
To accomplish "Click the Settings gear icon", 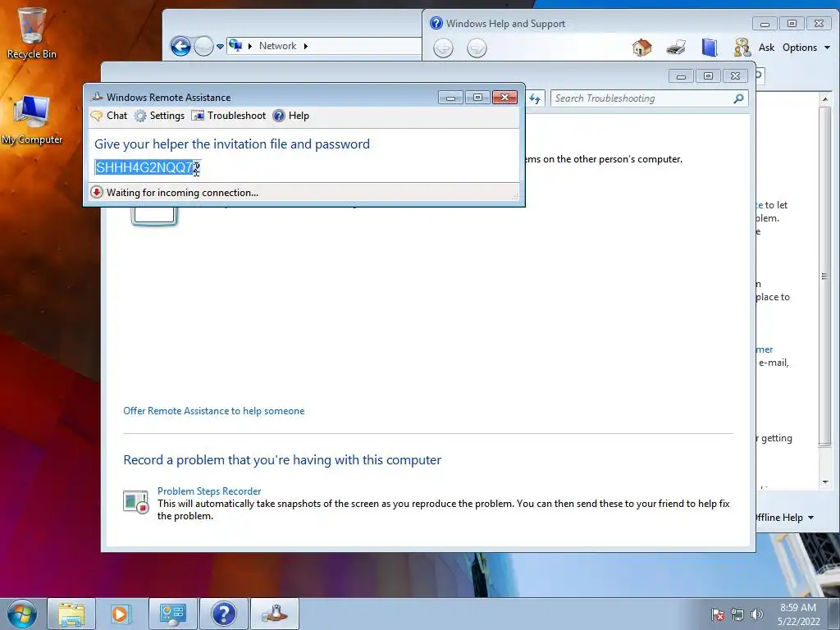I will [140, 116].
